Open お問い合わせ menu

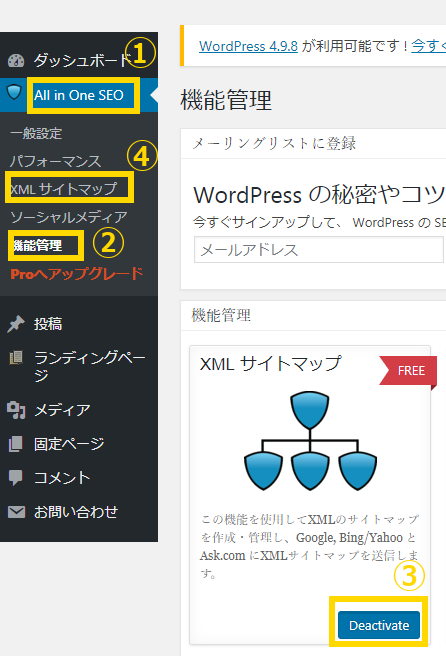click(76, 512)
